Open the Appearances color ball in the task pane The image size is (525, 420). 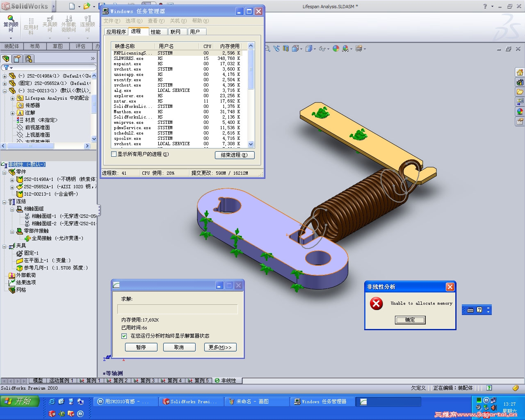tap(520, 111)
